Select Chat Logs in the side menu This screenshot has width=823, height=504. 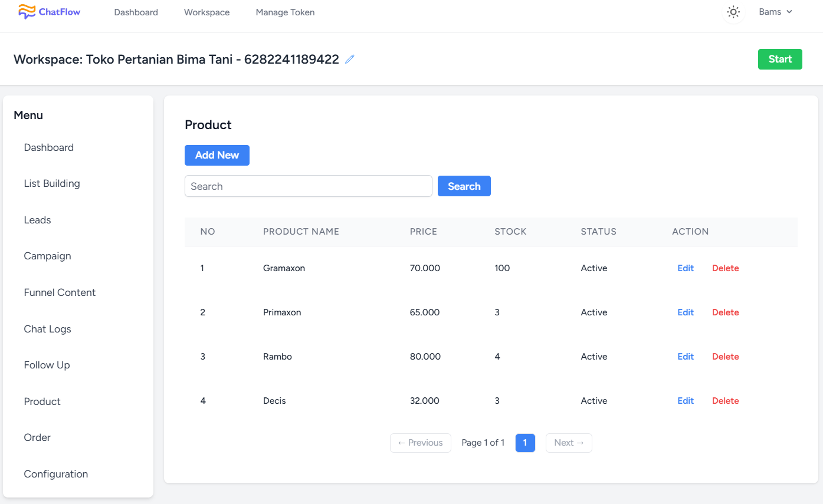tap(48, 329)
